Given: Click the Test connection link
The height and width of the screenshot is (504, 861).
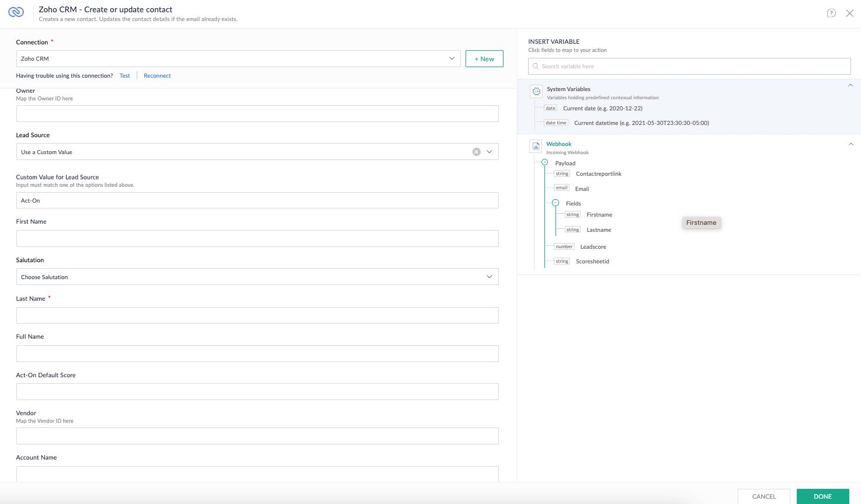Looking at the screenshot, I should click(x=125, y=76).
